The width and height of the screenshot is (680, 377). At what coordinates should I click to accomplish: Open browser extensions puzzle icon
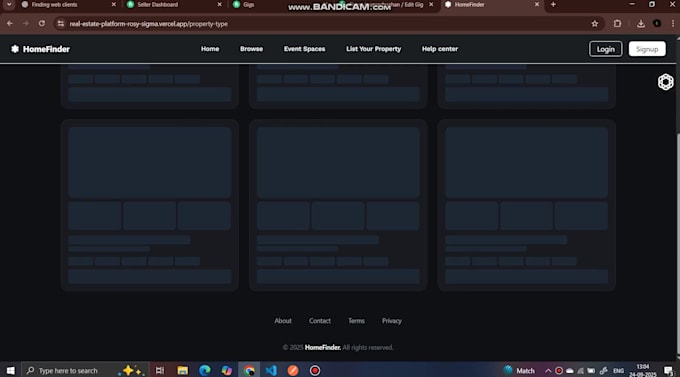(x=617, y=24)
